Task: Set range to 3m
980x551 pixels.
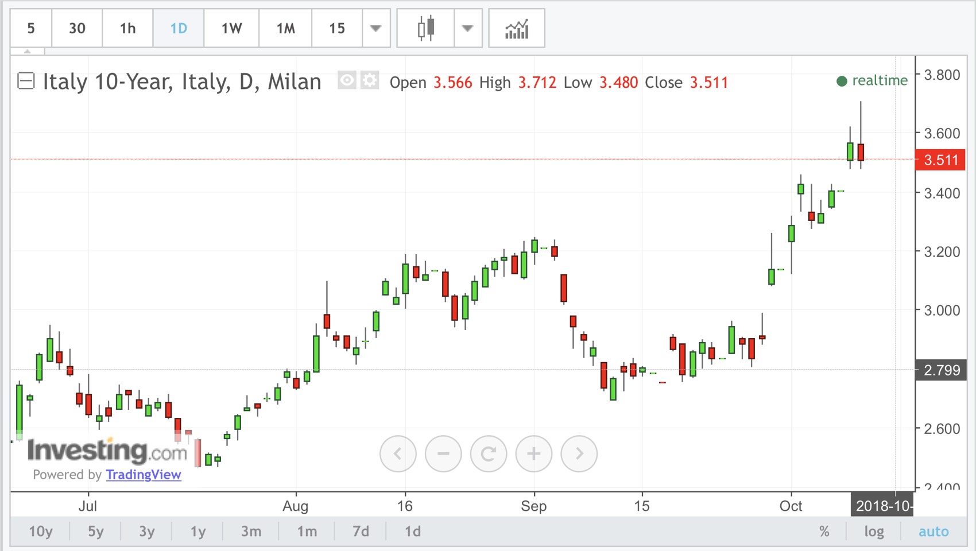Action: (251, 531)
